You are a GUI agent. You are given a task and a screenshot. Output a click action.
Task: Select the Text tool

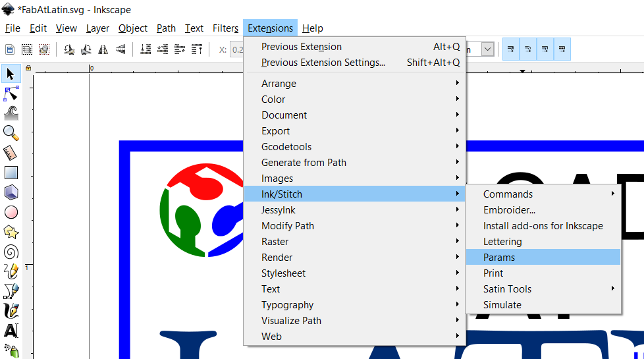11,331
